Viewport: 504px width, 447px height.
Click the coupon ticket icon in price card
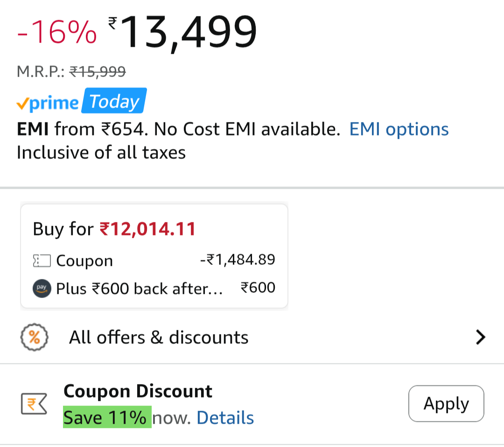click(x=42, y=261)
